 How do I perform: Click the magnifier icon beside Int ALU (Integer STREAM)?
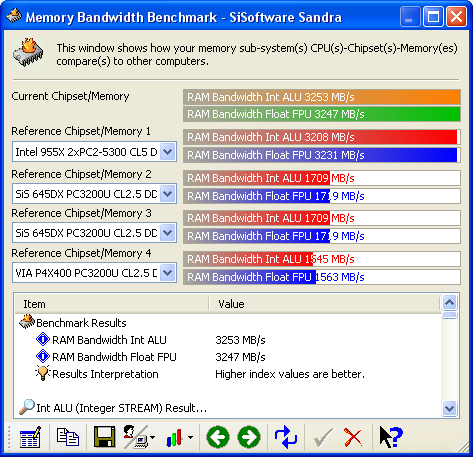(27, 407)
